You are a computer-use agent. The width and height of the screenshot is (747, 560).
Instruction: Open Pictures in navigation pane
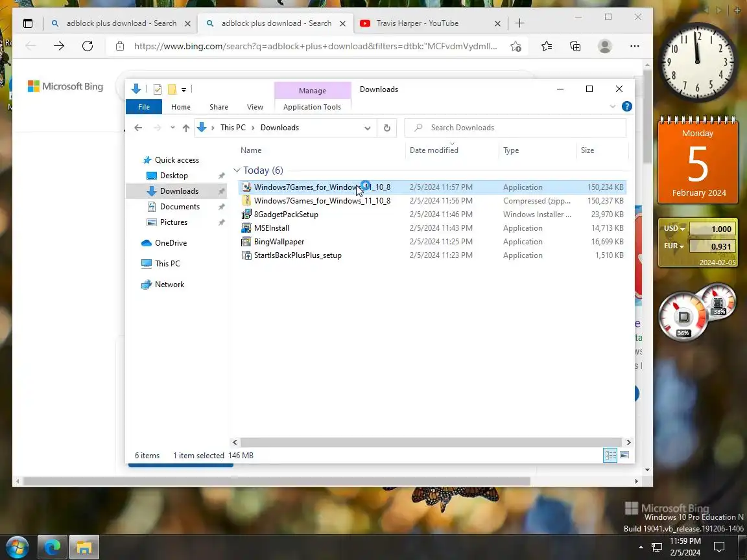[173, 222]
